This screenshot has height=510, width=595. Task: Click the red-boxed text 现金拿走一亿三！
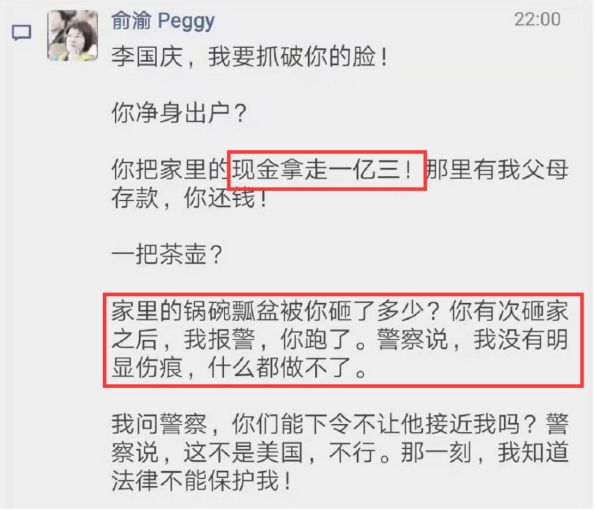click(323, 169)
